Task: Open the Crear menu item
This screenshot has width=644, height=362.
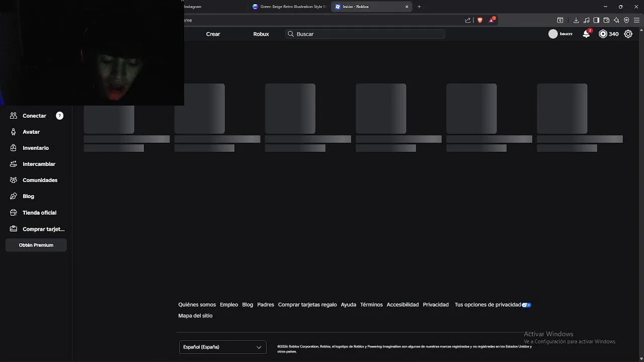Action: coord(213,34)
